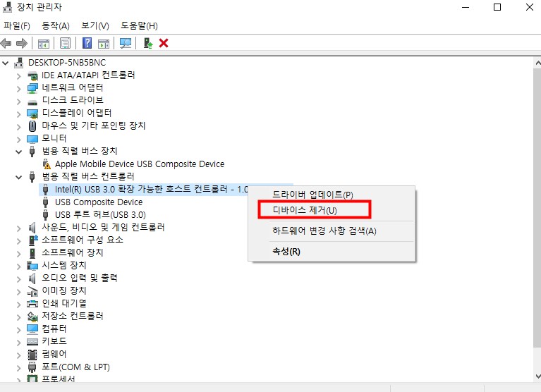Select the 사운드, 비디오 및 게임 컨트롤러 label

[103, 228]
